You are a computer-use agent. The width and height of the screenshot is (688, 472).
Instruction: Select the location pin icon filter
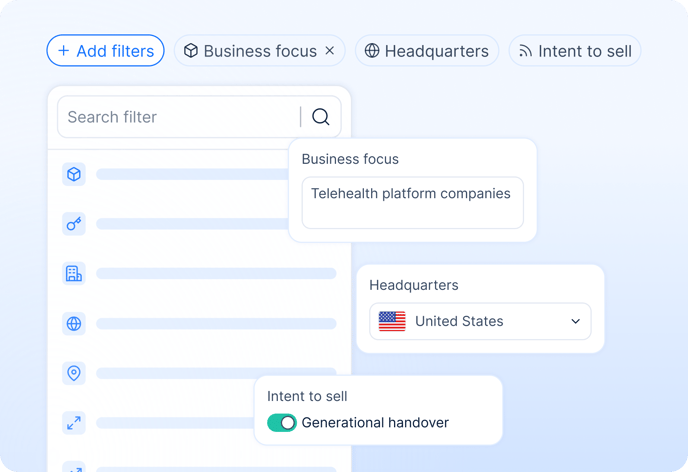[74, 373]
